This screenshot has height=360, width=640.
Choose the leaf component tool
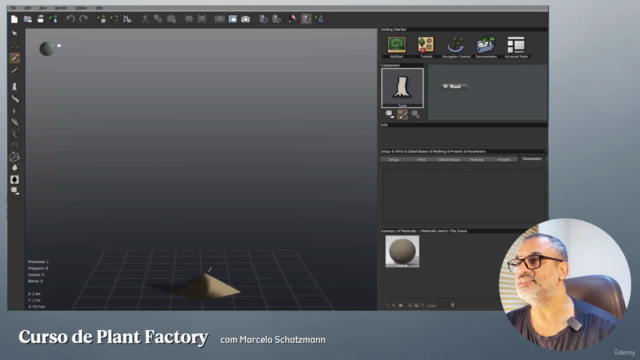click(15, 122)
